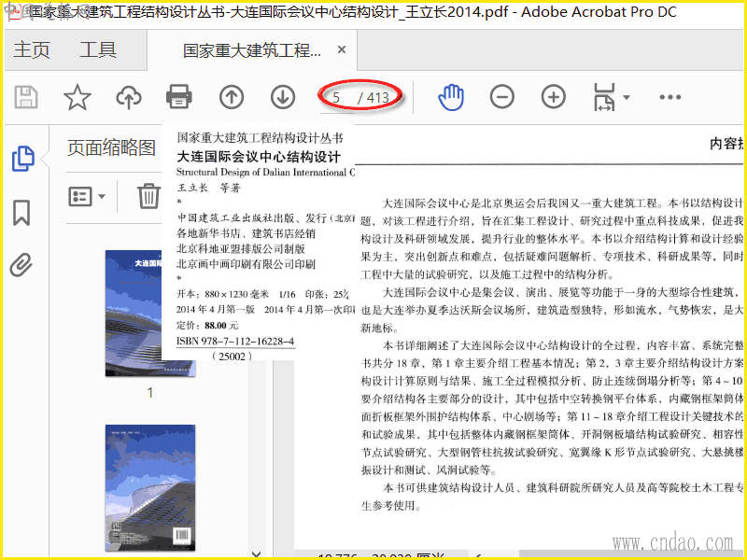Close the 国家重大建筑工程... document tab

click(x=342, y=49)
